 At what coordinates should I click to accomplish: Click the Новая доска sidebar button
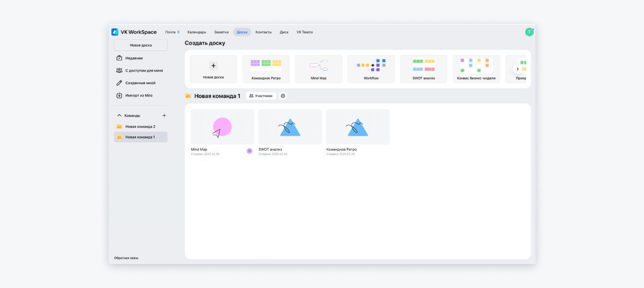click(x=140, y=45)
